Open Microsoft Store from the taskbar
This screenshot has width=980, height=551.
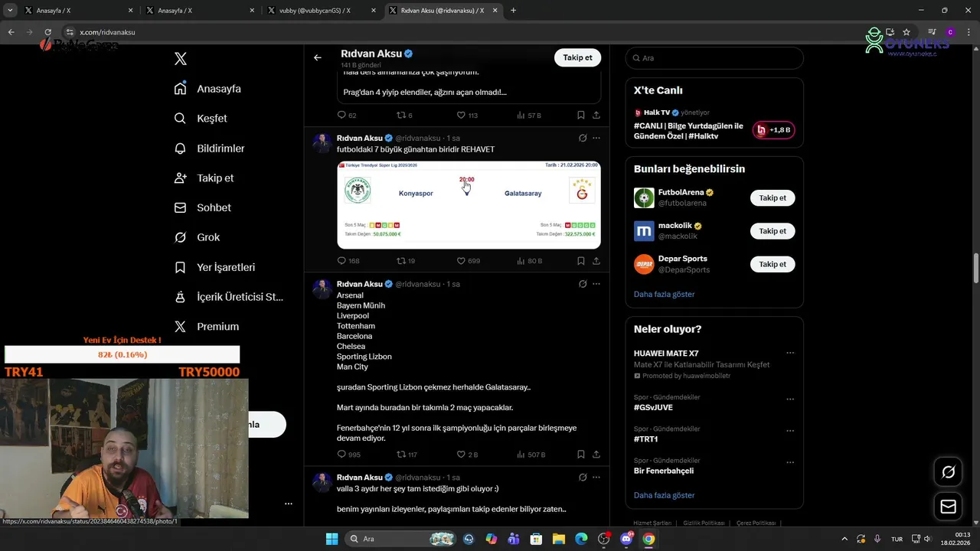point(537,539)
